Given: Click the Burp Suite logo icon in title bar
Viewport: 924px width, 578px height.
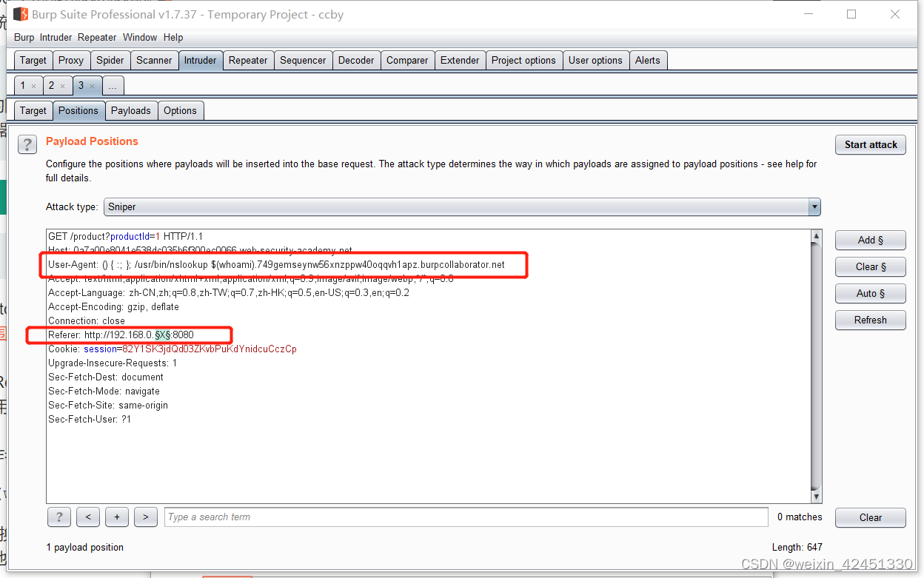Looking at the screenshot, I should point(21,14).
